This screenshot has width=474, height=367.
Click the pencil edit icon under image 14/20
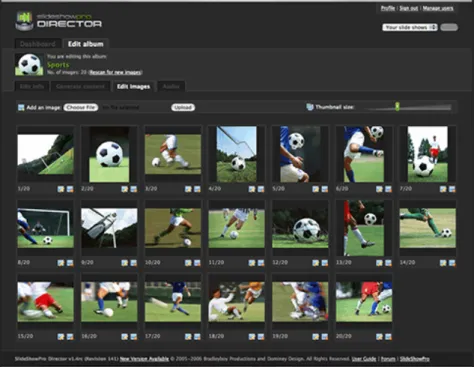click(443, 263)
